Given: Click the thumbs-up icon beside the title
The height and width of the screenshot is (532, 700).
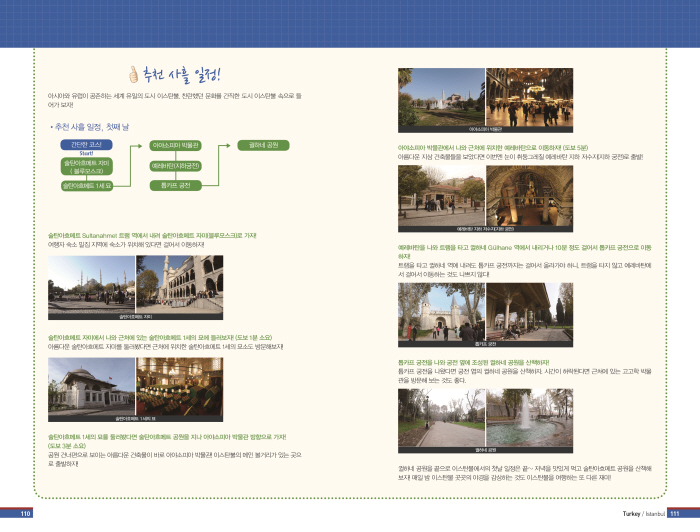Looking at the screenshot, I should (x=134, y=74).
